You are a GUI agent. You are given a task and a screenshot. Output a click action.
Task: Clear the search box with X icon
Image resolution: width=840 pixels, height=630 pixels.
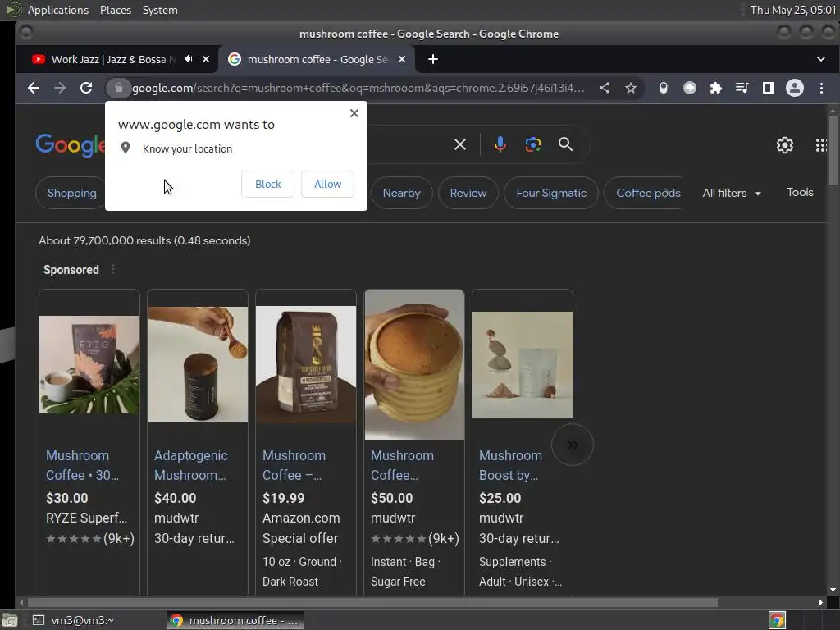click(x=459, y=144)
